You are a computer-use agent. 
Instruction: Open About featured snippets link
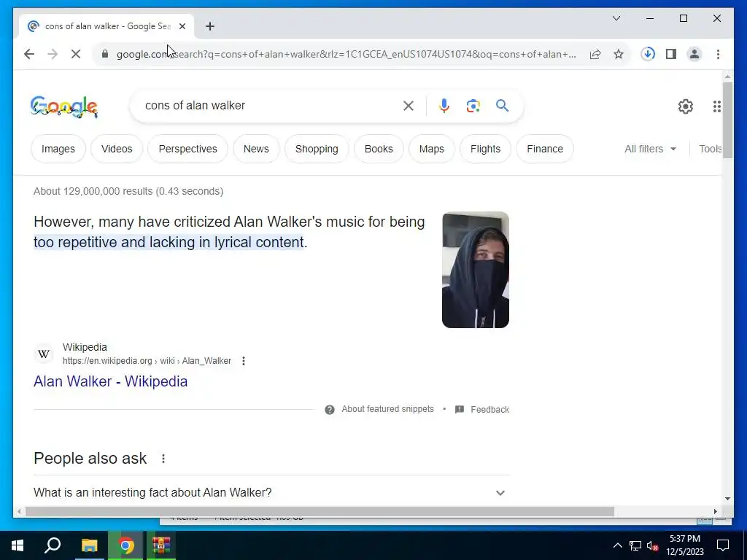point(388,409)
